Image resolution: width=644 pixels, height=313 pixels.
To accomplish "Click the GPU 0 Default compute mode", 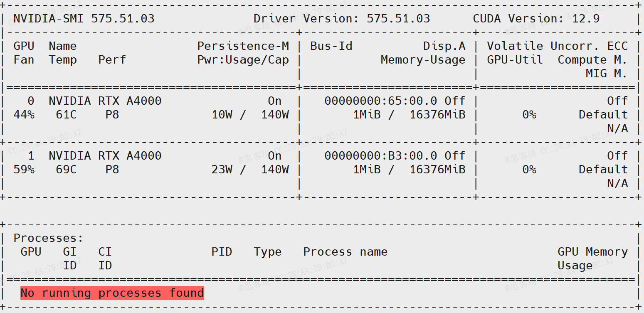I will click(x=603, y=115).
